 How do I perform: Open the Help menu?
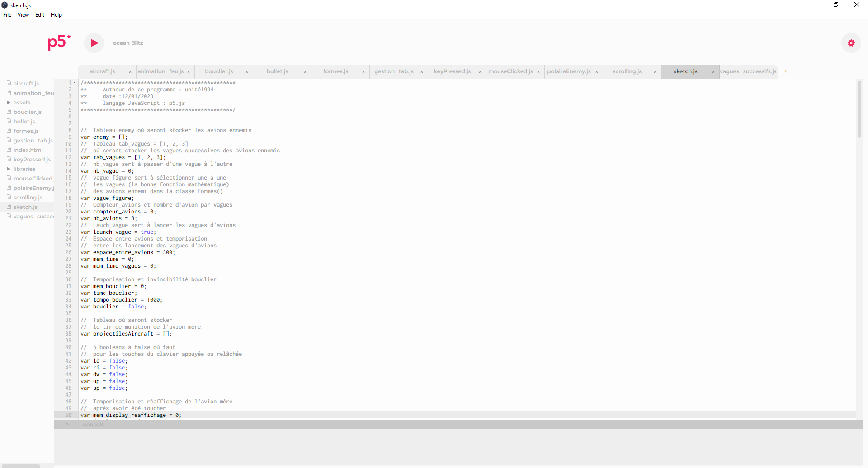point(56,15)
